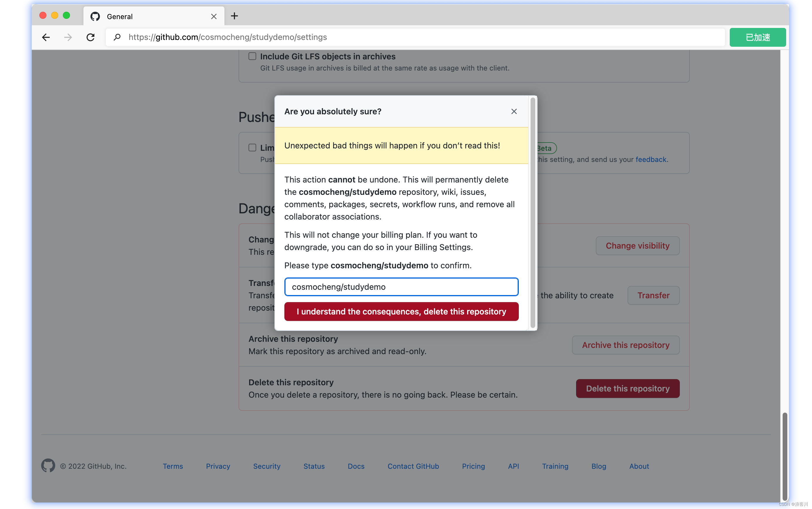
Task: Click the repository name confirmation field
Action: pos(401,287)
